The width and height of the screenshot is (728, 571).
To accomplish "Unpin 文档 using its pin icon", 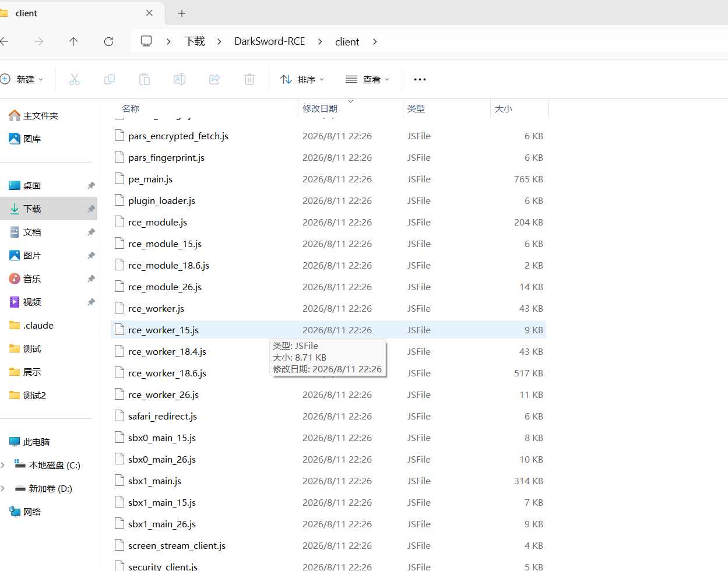I will pos(91,232).
